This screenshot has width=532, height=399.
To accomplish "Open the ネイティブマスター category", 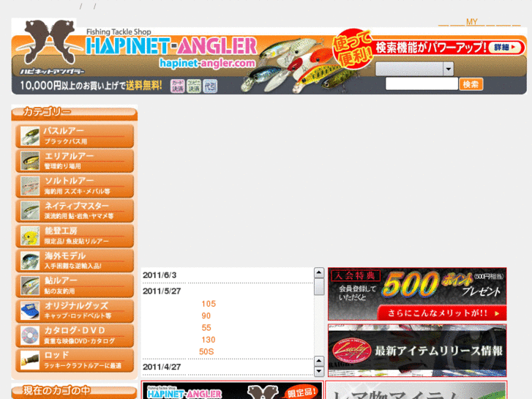I will pyautogui.click(x=75, y=211).
